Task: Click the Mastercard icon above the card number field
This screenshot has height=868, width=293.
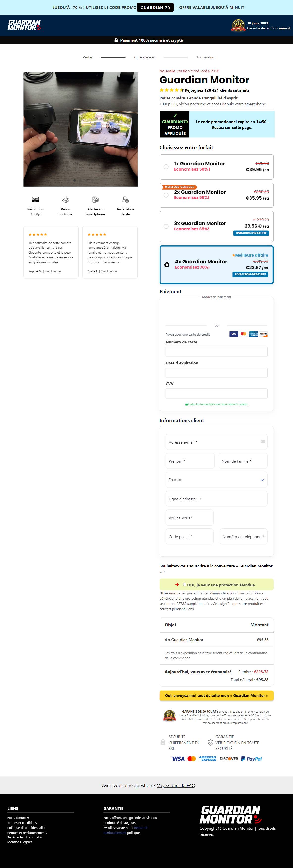Action: (243, 334)
